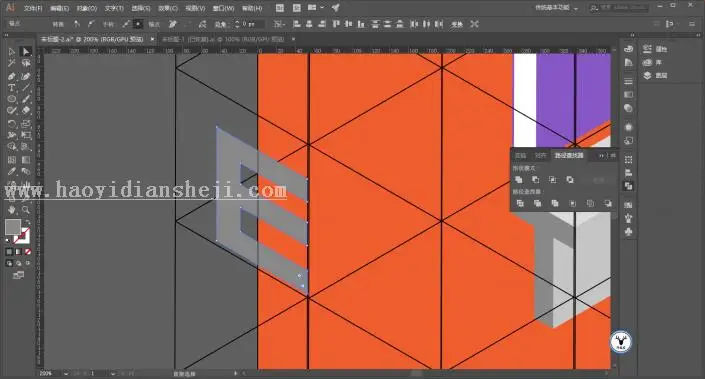Click the 变换 button in control bar

[457, 24]
